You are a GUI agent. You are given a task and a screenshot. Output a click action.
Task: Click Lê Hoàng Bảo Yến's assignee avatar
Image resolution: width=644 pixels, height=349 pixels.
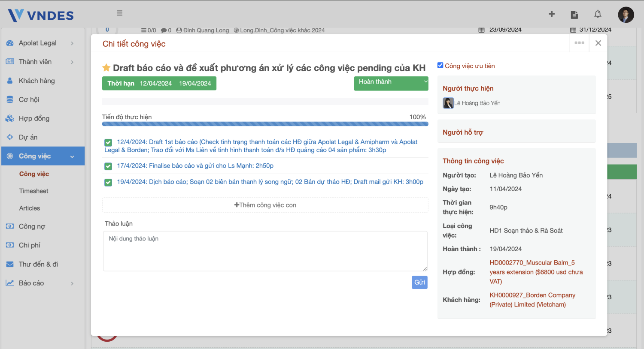[448, 103]
